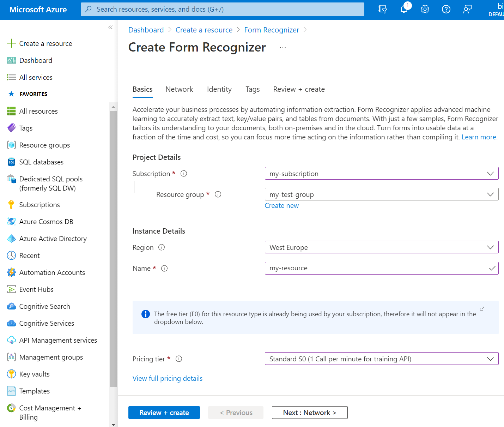Open the feedback icon in header

click(x=467, y=9)
